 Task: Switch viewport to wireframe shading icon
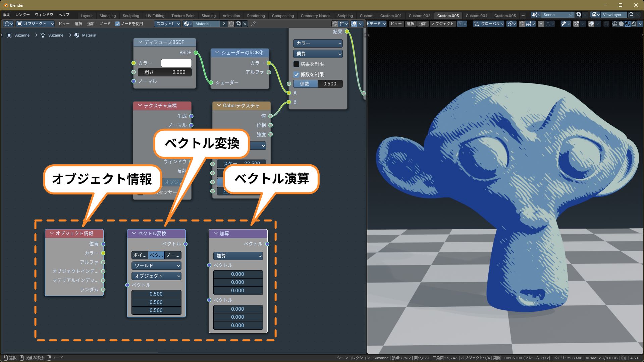615,24
